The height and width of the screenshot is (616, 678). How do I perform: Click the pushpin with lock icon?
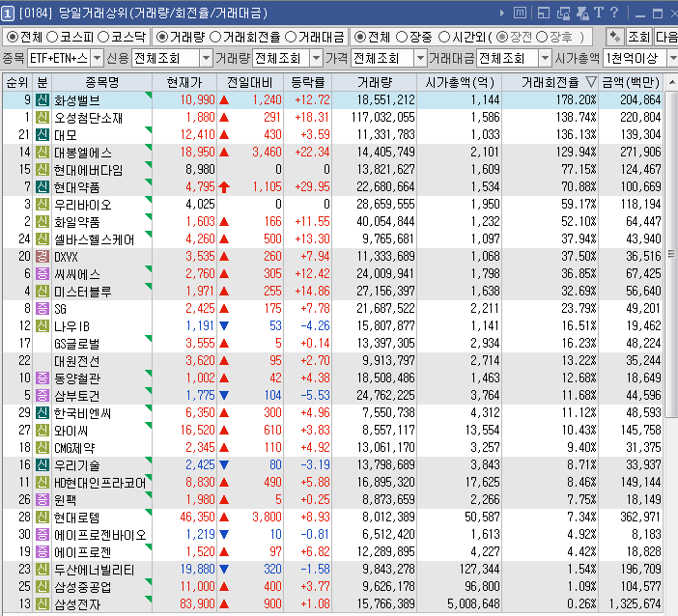[x=582, y=13]
